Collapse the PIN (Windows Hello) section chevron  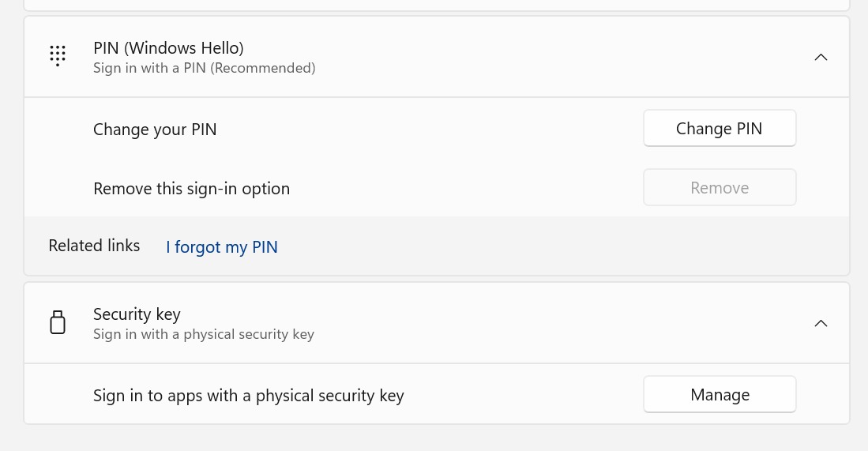(x=821, y=57)
